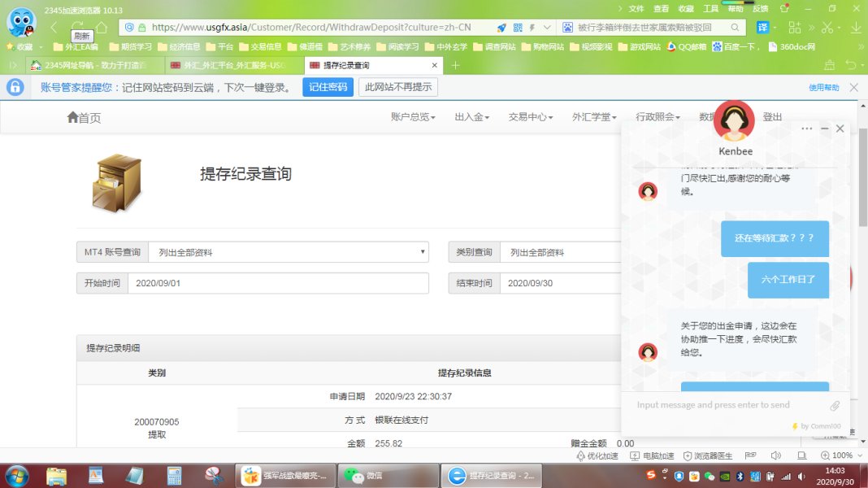Click the 首页 home icon
This screenshot has width=868, height=488.
[73, 118]
